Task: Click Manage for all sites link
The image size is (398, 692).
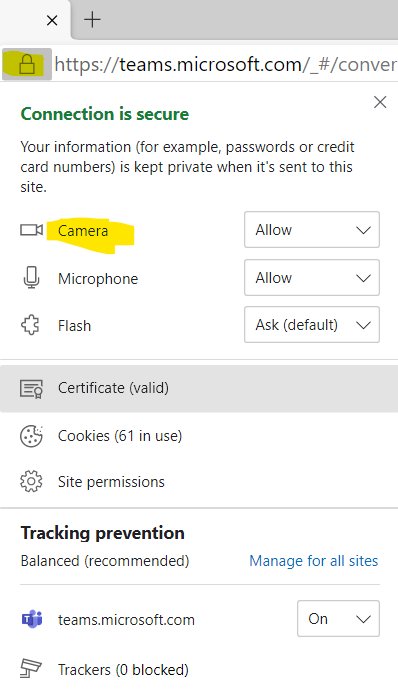Action: click(314, 561)
